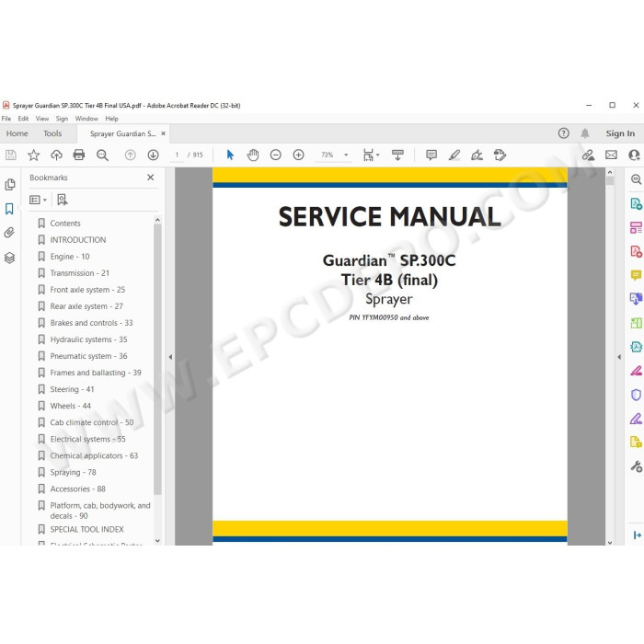Close the Sprayer Guardian document tab
The image size is (644, 644).
click(x=164, y=133)
